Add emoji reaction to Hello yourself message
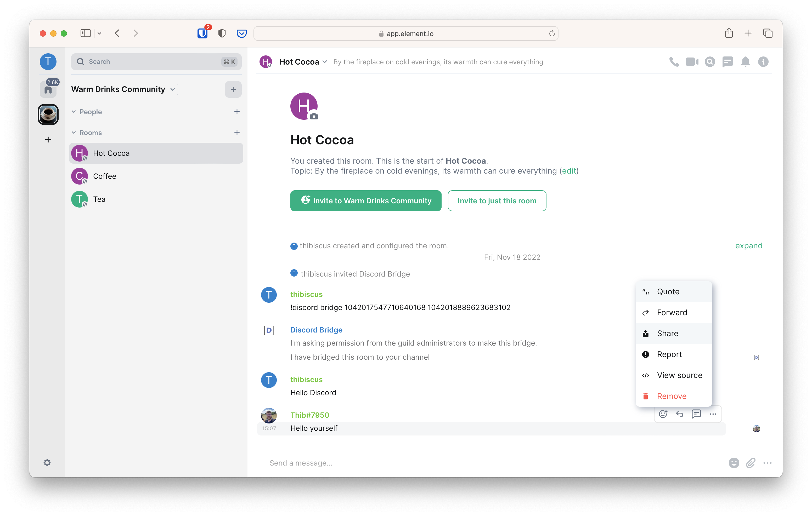 (663, 414)
